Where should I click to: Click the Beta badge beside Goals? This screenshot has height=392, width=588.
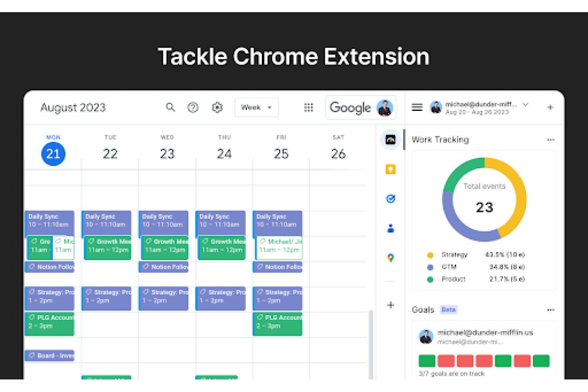pos(448,310)
